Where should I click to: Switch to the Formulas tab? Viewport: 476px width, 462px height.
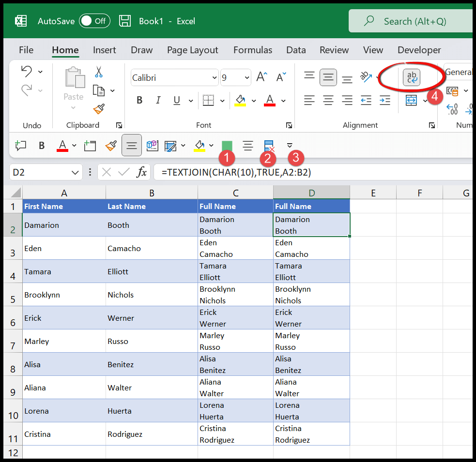click(252, 50)
